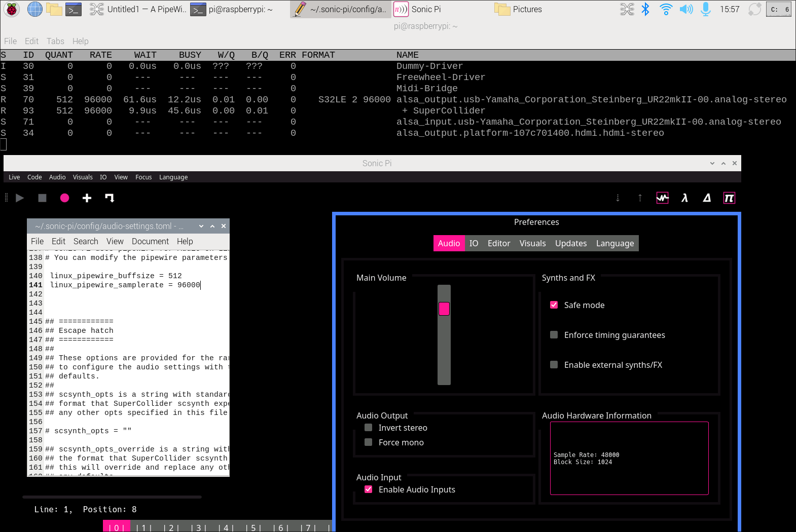Image resolution: width=796 pixels, height=532 pixels.
Task: Open Sonic Pi's Live menu
Action: (14, 177)
